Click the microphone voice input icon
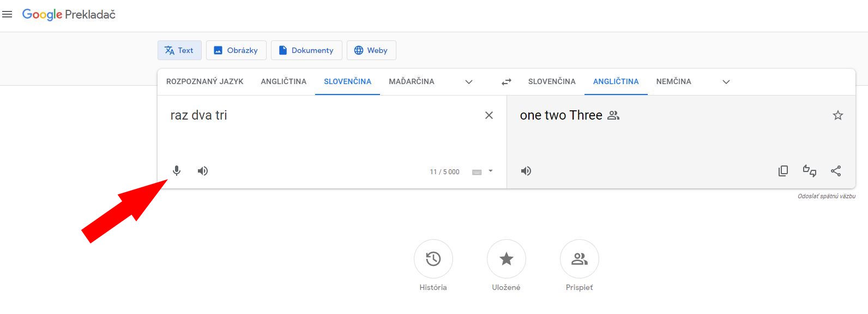The width and height of the screenshot is (868, 314). (x=177, y=171)
